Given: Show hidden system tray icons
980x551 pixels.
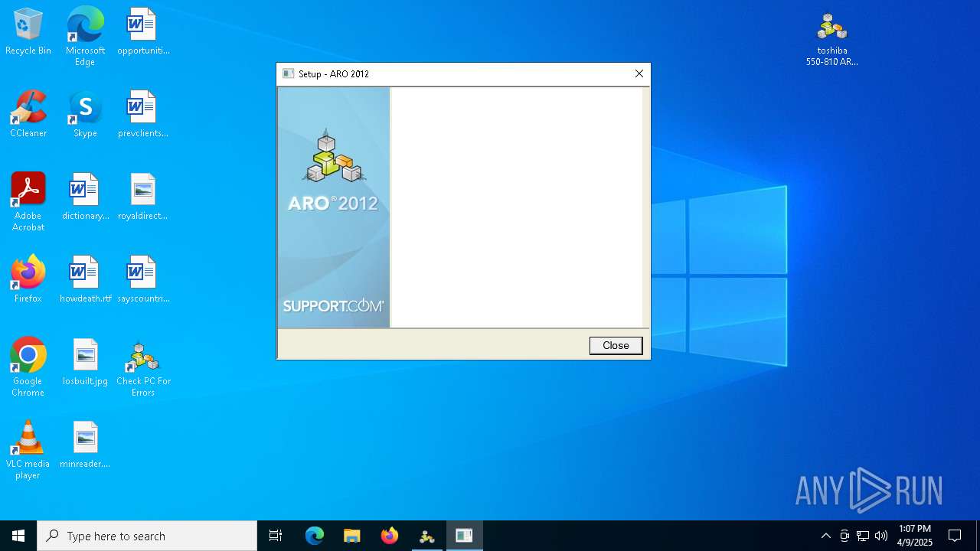Looking at the screenshot, I should 825,536.
